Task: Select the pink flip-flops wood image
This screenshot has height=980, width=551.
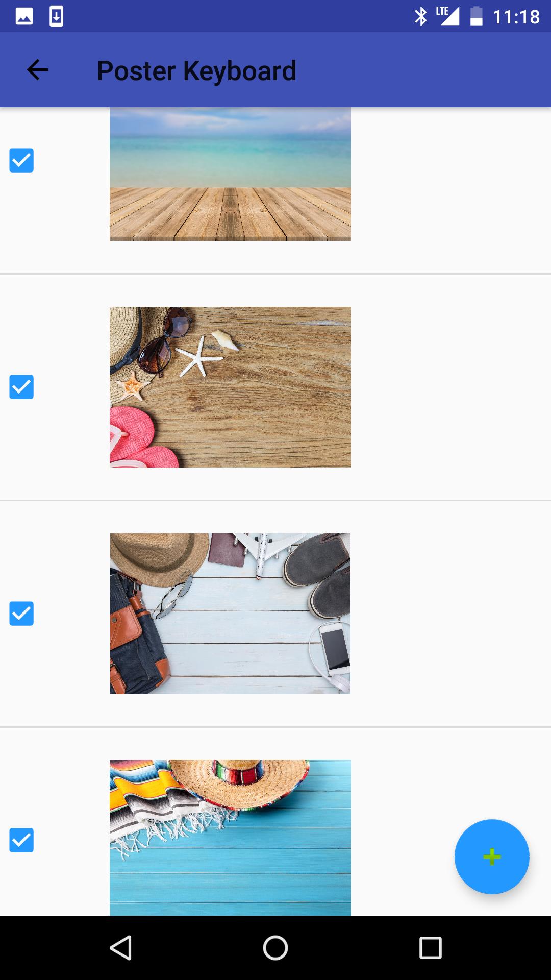Action: pyautogui.click(x=230, y=387)
